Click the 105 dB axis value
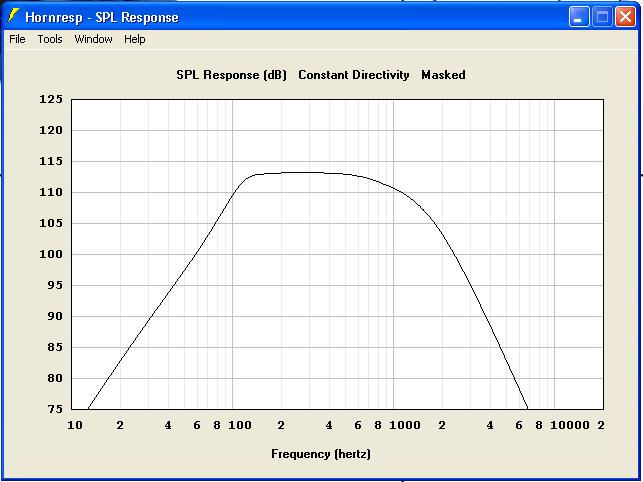 [x=51, y=223]
